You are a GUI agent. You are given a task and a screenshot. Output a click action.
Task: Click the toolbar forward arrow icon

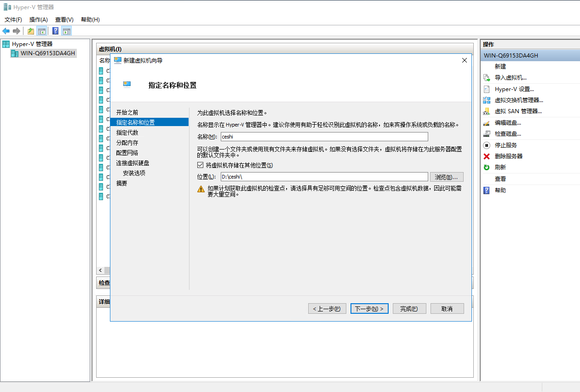[17, 31]
